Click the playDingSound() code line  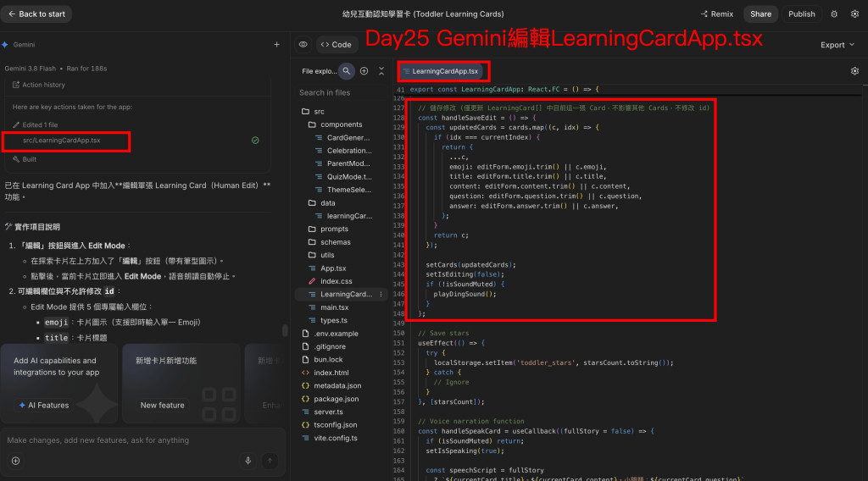tap(465, 294)
